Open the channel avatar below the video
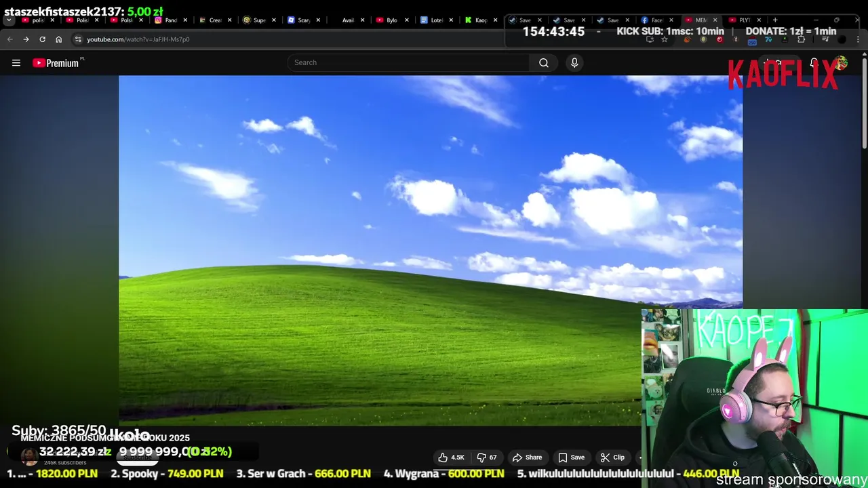This screenshot has width=868, height=488. pos(28,457)
